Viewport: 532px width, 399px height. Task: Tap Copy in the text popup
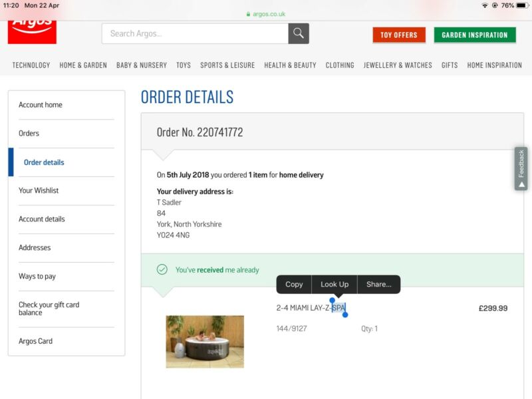click(294, 285)
